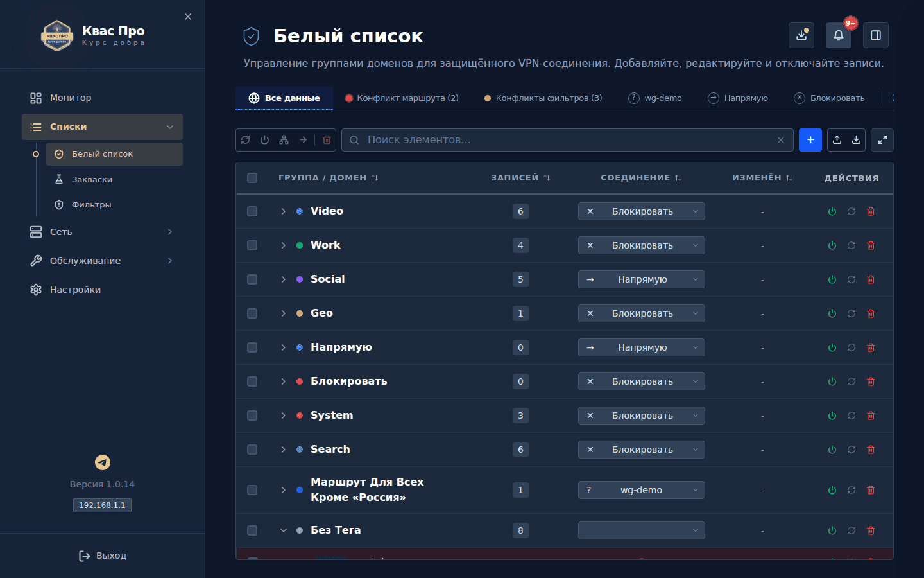The image size is (924, 578).
Task: Open Настройки in the sidebar
Action: (103, 290)
